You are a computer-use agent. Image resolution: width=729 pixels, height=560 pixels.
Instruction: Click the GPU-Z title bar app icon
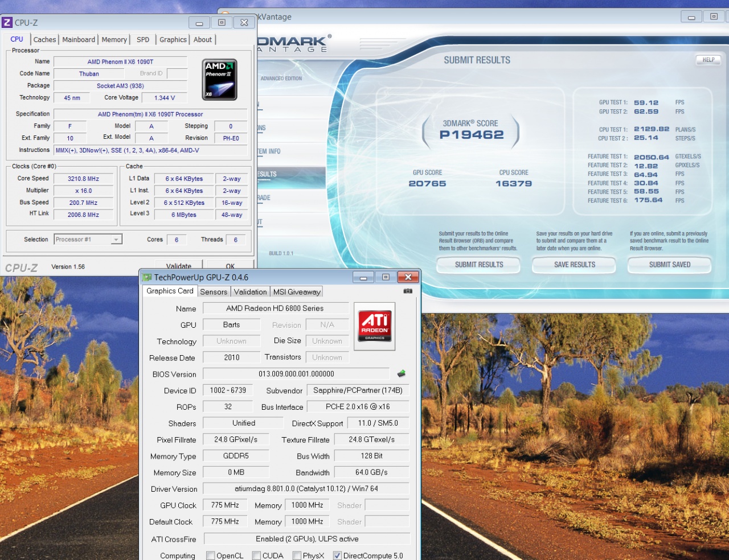[147, 278]
